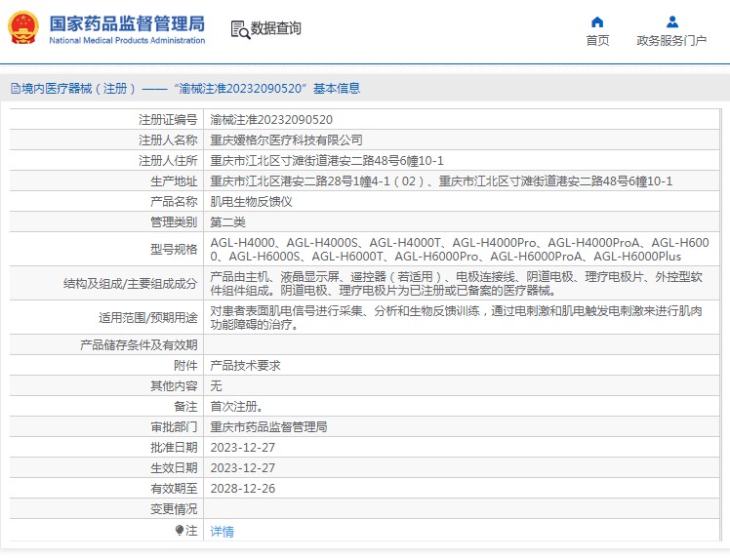The image size is (730, 560).
Task: Select 重庆市药品监督管理局 value
Action: pyautogui.click(x=268, y=427)
